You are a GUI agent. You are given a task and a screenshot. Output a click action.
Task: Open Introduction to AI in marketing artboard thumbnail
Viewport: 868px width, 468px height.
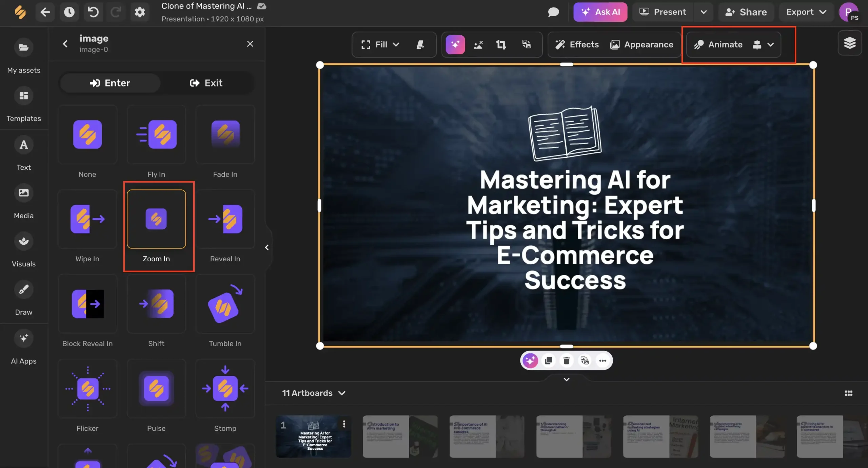[400, 436]
